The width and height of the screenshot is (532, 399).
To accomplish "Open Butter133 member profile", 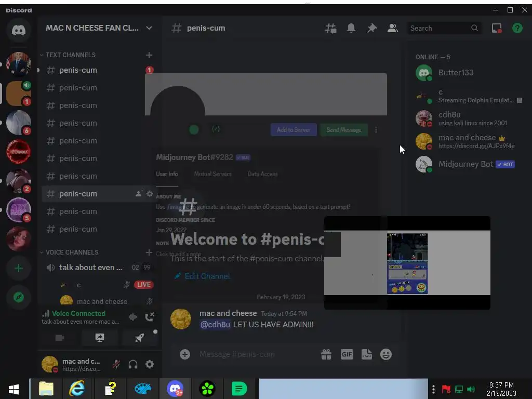I will 468,73.
